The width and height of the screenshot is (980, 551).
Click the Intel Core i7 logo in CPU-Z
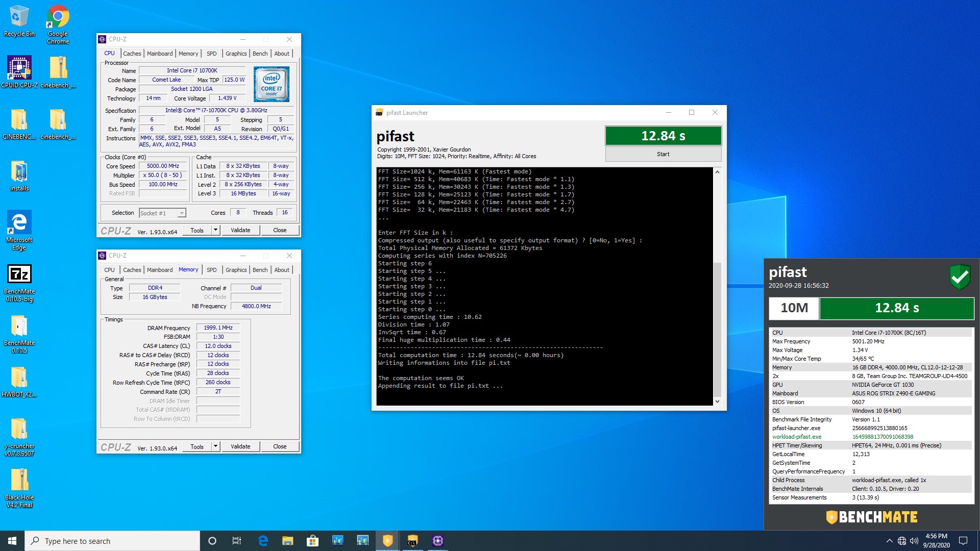tap(272, 84)
